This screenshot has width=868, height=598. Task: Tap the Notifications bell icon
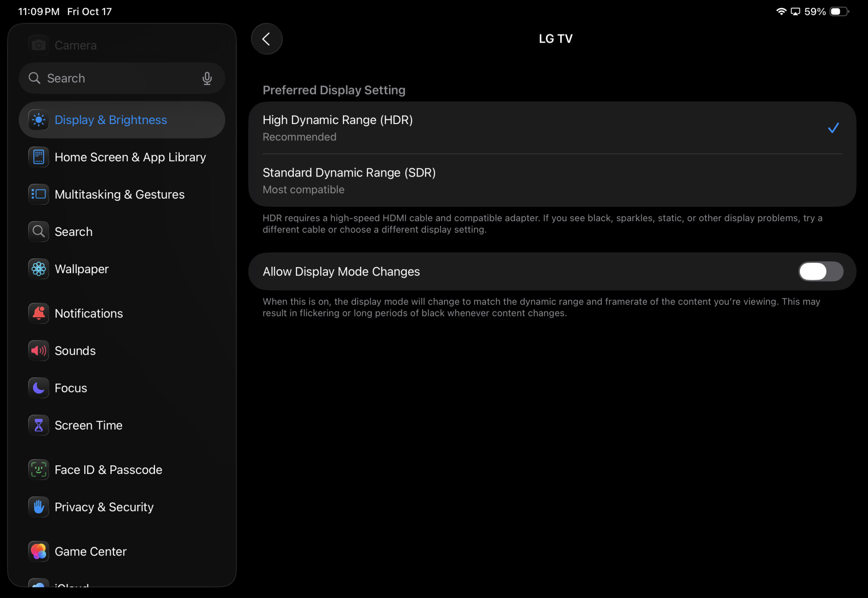(39, 313)
